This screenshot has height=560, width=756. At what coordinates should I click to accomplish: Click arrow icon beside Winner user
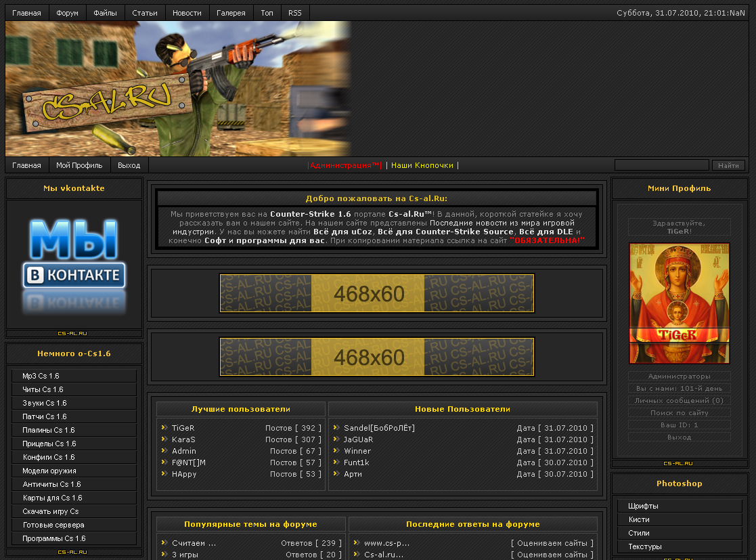[x=336, y=450]
